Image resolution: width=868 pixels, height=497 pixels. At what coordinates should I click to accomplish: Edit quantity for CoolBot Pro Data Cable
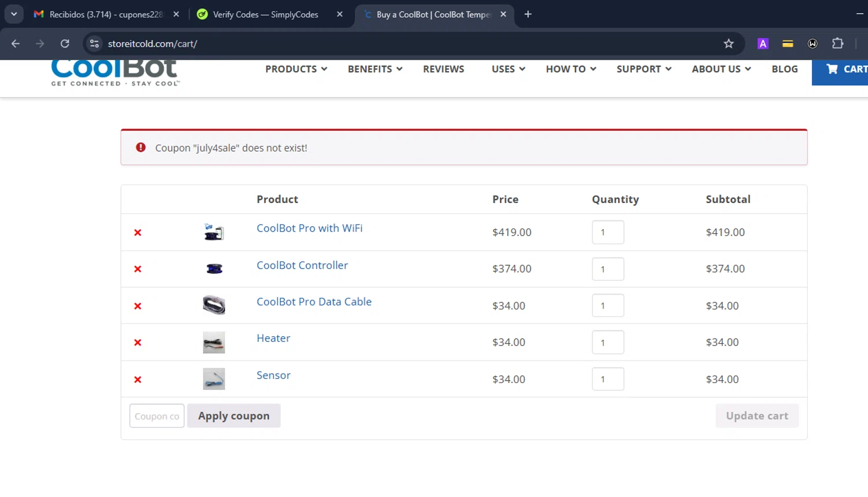608,305
